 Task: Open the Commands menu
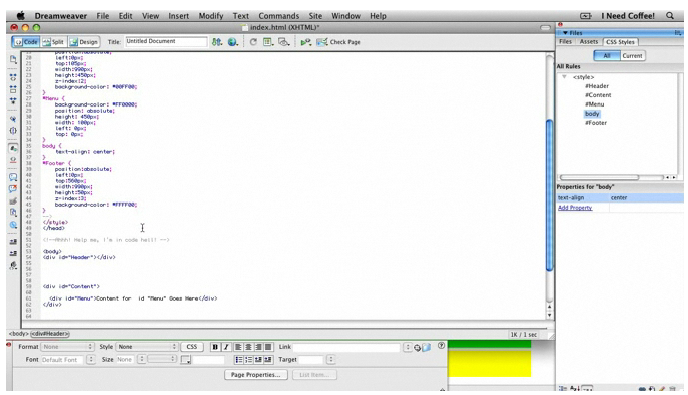[279, 16]
